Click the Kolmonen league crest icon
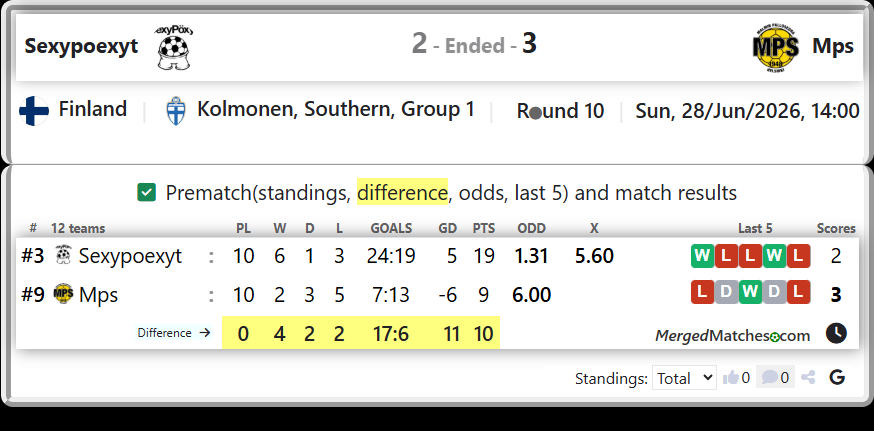 coord(176,110)
